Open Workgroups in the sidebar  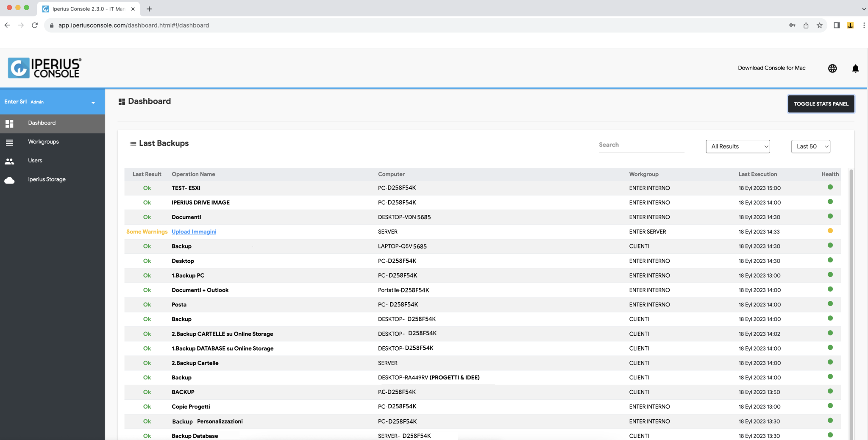pyautogui.click(x=52, y=142)
